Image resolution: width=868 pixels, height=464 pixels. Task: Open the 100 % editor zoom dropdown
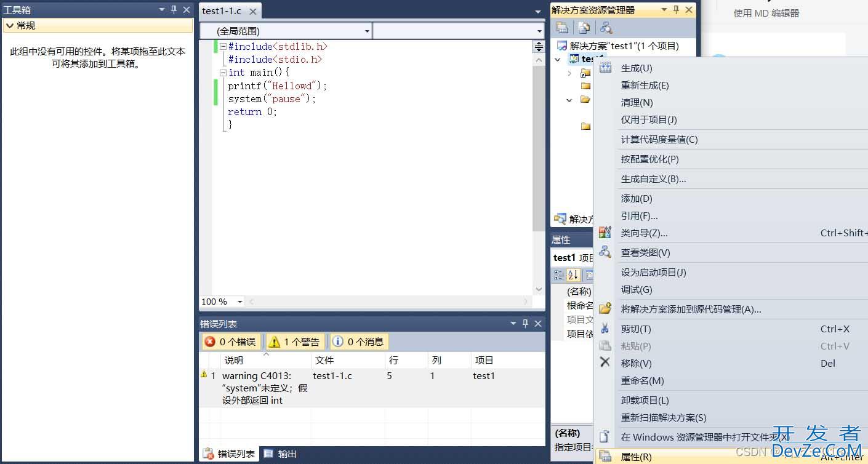tap(239, 302)
